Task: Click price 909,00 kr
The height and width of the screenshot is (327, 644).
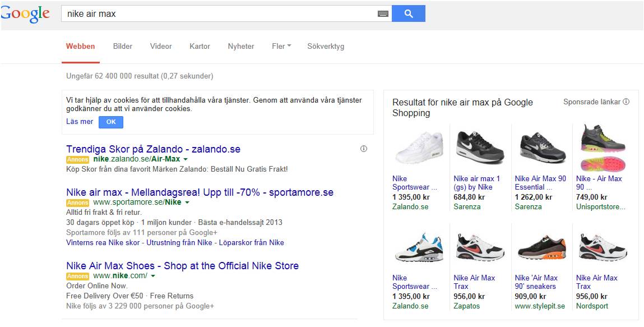Action: 530,296
